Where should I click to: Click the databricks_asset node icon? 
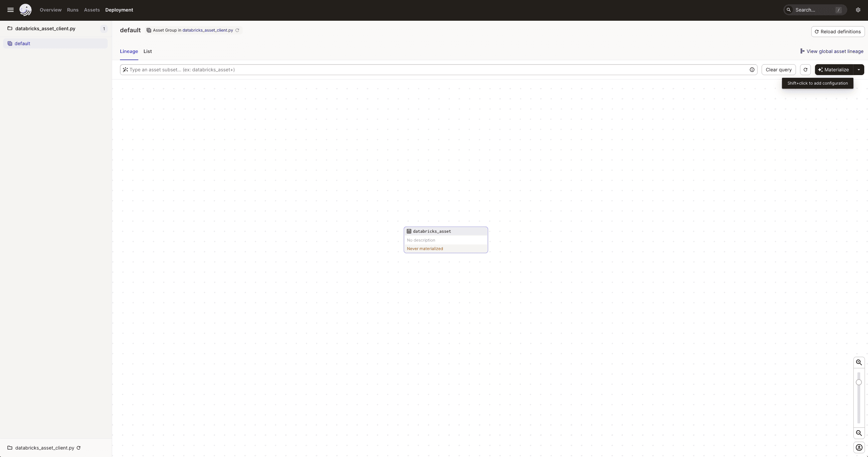click(x=408, y=231)
